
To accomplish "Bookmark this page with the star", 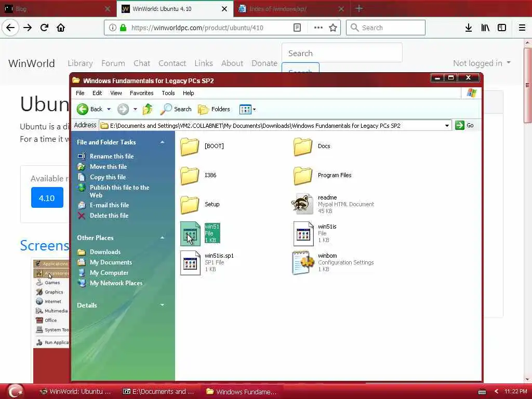I will (333, 28).
